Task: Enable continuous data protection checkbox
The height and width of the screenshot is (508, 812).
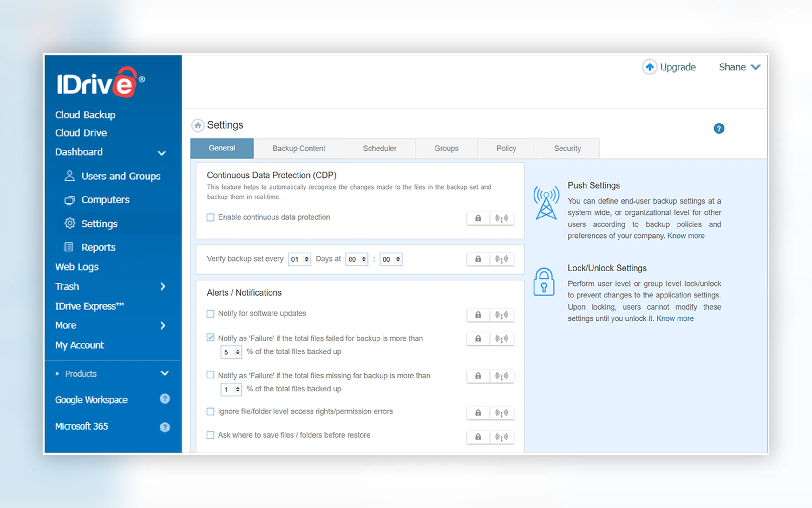Action: [210, 217]
